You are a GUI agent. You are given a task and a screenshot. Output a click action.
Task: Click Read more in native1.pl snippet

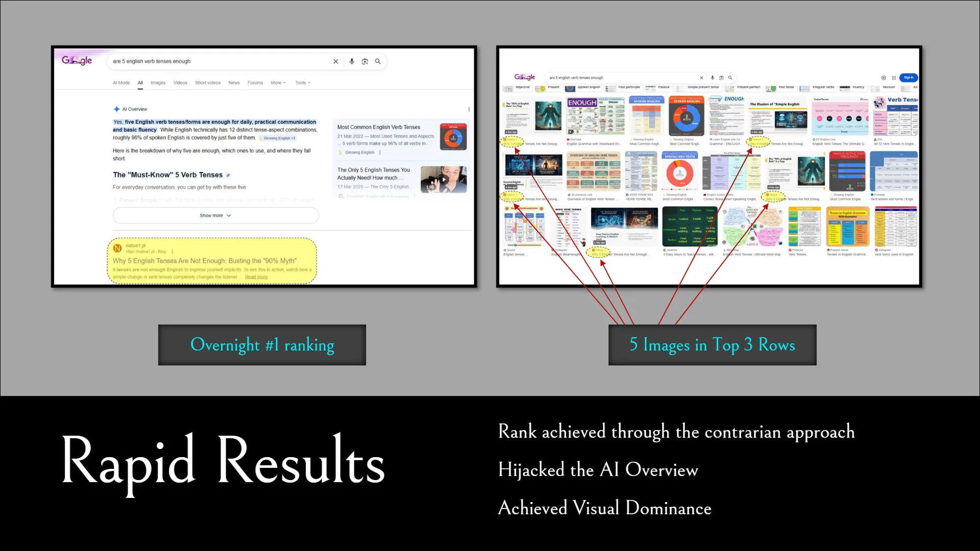[x=256, y=277]
